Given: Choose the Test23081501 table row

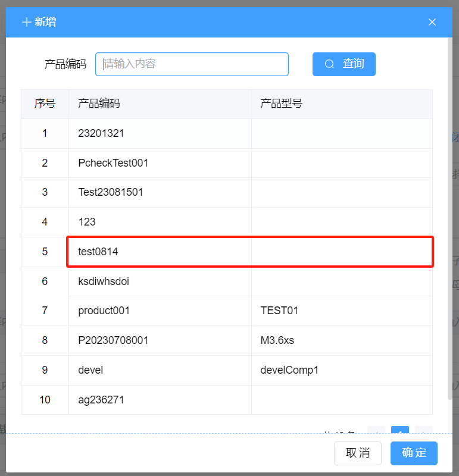Looking at the screenshot, I should (111, 192).
